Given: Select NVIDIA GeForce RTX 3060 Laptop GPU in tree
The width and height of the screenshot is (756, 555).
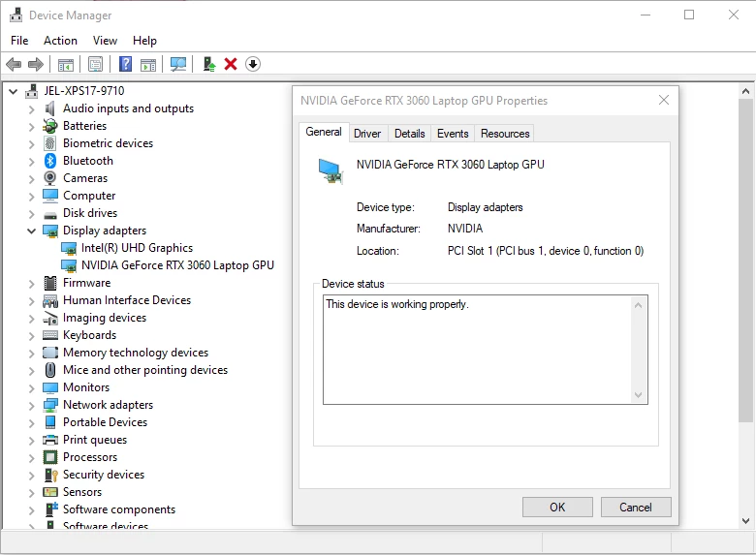Looking at the screenshot, I should [177, 265].
